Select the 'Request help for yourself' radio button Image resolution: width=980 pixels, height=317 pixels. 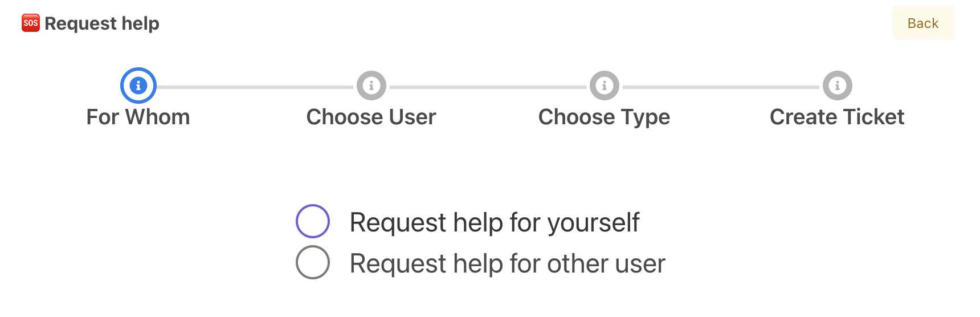313,221
